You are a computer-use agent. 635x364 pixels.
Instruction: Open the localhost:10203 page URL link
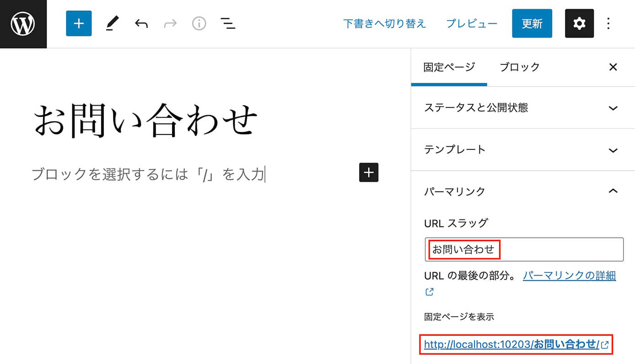pos(516,344)
